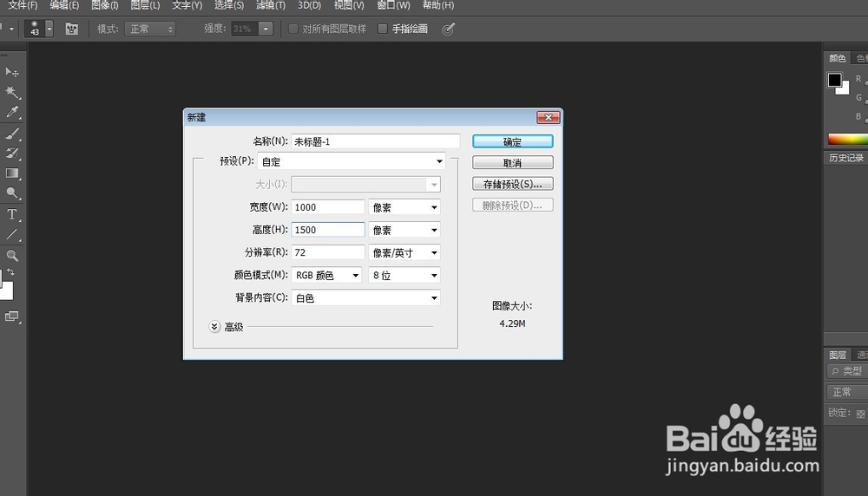This screenshot has height=496, width=868.
Task: Open the 模式 blend mode dropdown
Action: (x=150, y=29)
